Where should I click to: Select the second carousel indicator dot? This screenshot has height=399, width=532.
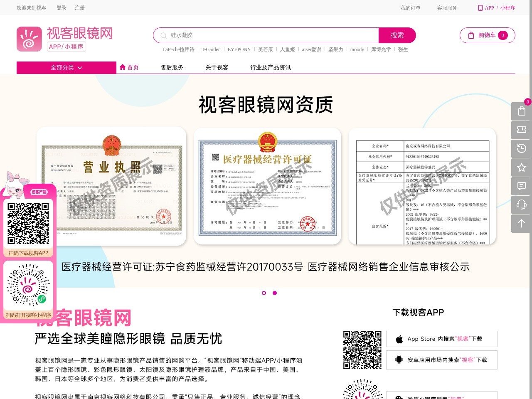pyautogui.click(x=275, y=293)
